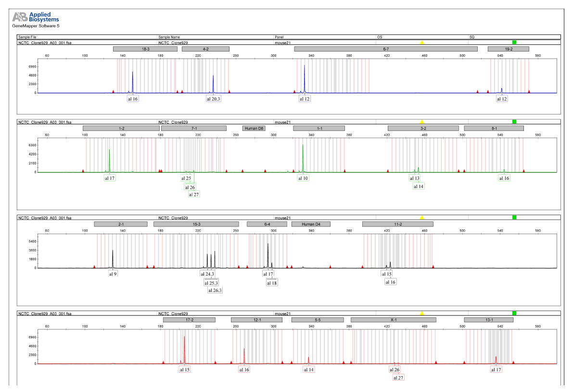The width and height of the screenshot is (573, 392).
Task: Select the Human D8 marker label
Action: tap(254, 128)
